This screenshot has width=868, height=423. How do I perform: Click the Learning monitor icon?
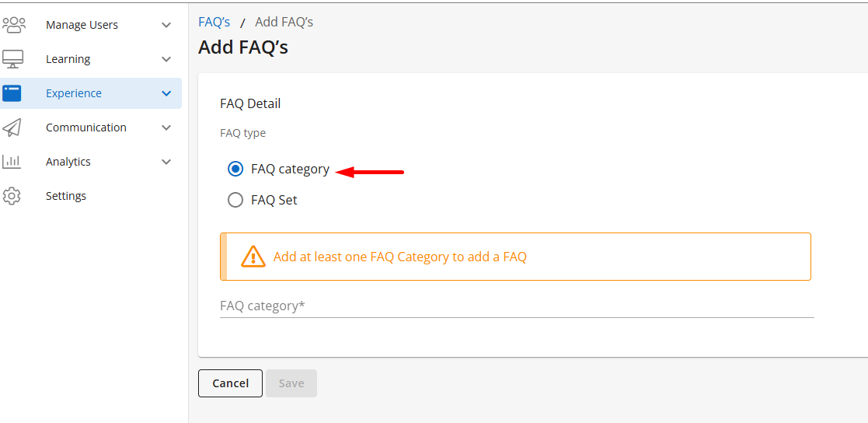13,59
